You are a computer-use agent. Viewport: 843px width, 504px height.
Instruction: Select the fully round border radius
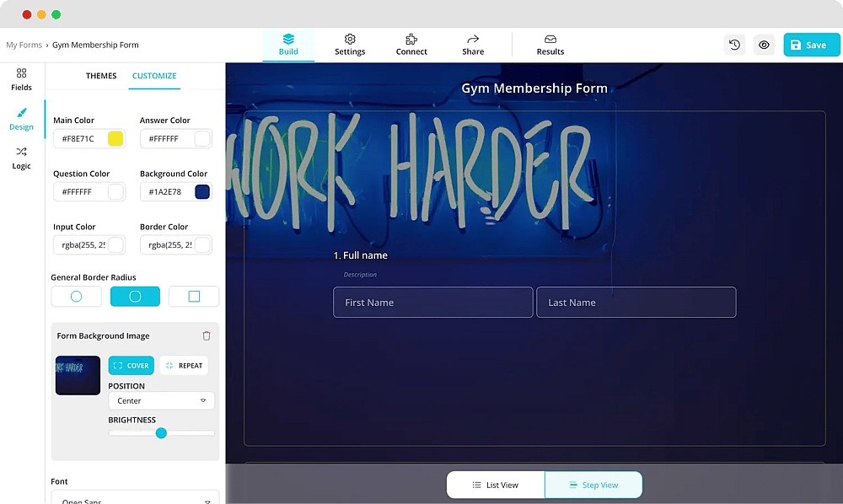(77, 296)
